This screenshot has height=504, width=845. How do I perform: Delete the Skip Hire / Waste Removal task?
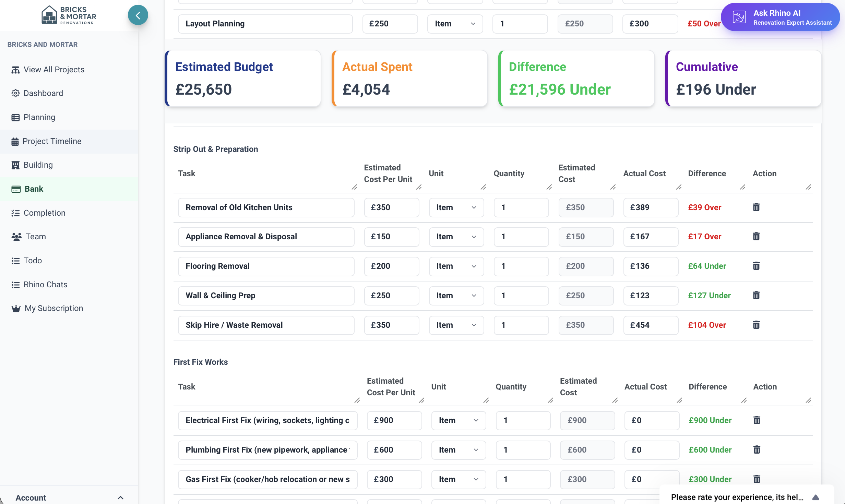[x=756, y=325]
